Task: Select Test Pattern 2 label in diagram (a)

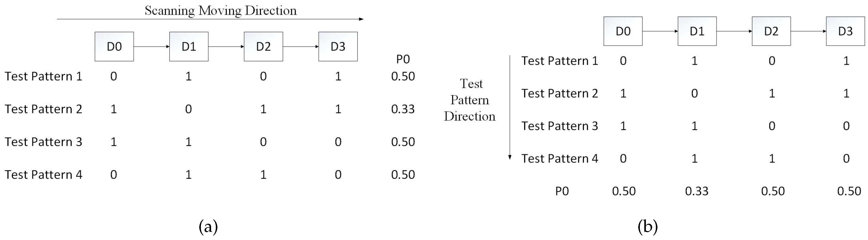Action: click(x=44, y=109)
